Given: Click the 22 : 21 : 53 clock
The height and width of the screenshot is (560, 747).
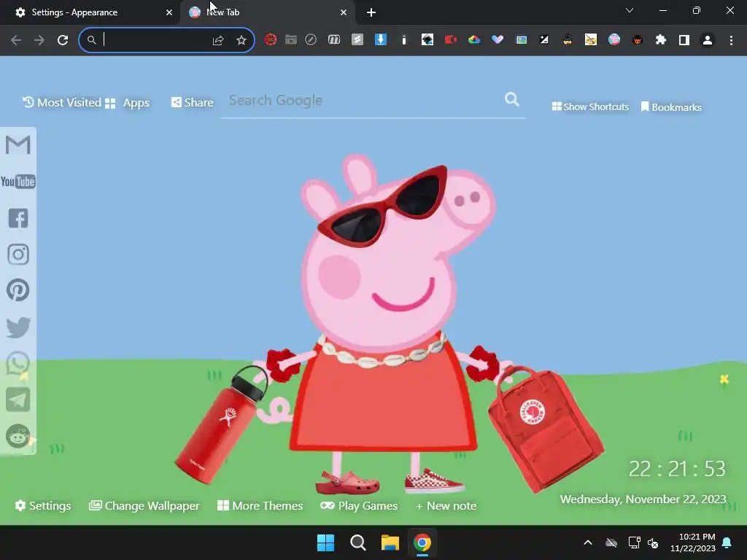Looking at the screenshot, I should (677, 469).
